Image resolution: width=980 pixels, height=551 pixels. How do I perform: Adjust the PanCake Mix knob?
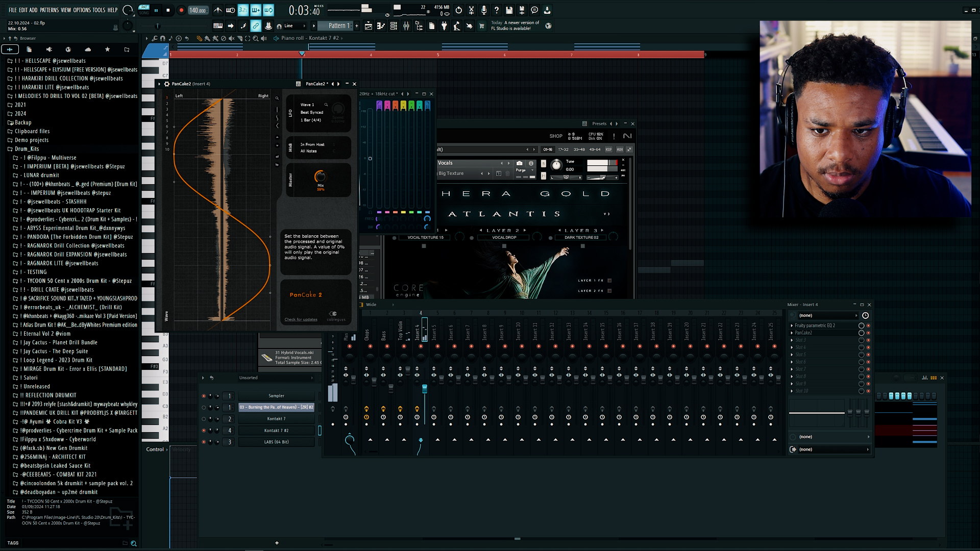tap(320, 177)
